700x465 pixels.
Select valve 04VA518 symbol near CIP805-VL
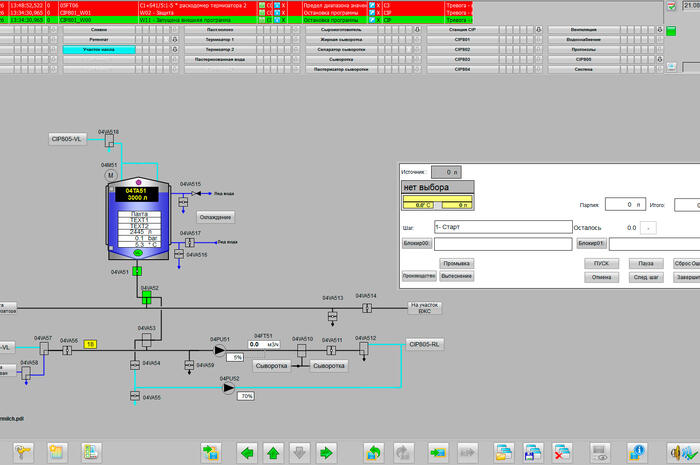(109, 141)
